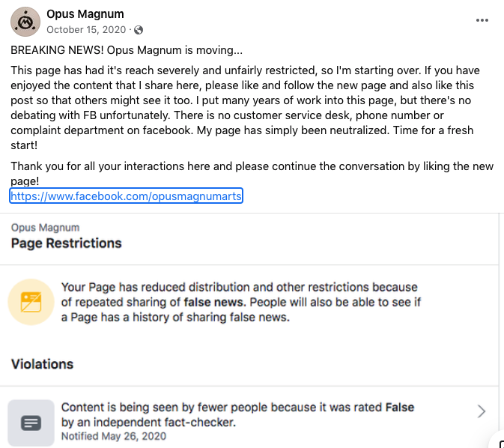The image size is (504, 448).
Task: Click the bold 'false news' text
Action: (x=214, y=303)
